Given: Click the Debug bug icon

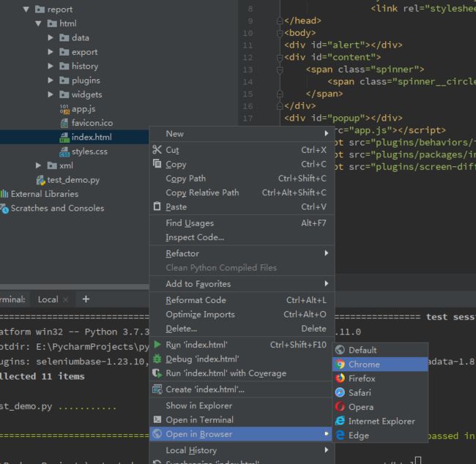Looking at the screenshot, I should [157, 359].
